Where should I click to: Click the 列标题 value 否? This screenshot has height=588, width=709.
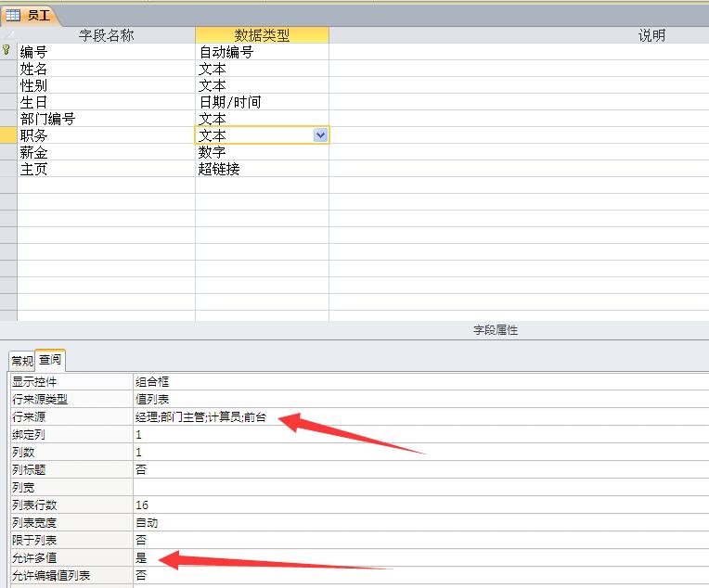[421, 470]
